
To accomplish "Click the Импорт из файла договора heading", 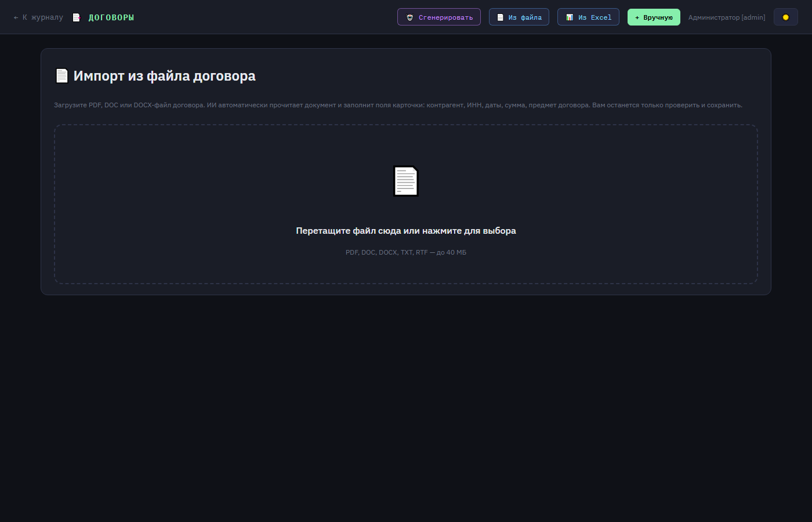I will click(x=164, y=76).
